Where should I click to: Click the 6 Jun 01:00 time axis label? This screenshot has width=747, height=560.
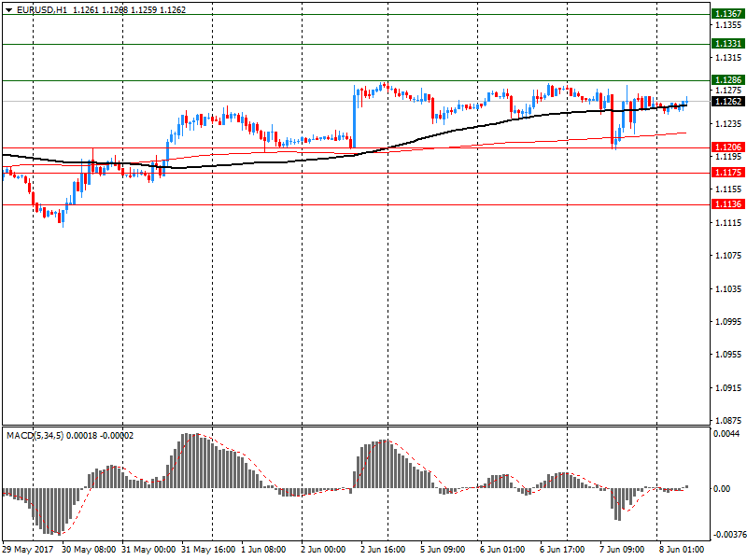[x=502, y=550]
